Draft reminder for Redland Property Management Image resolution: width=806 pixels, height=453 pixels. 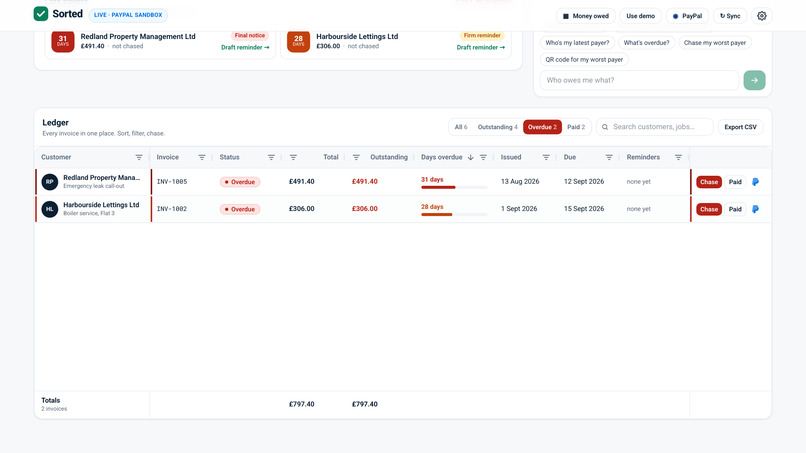245,47
